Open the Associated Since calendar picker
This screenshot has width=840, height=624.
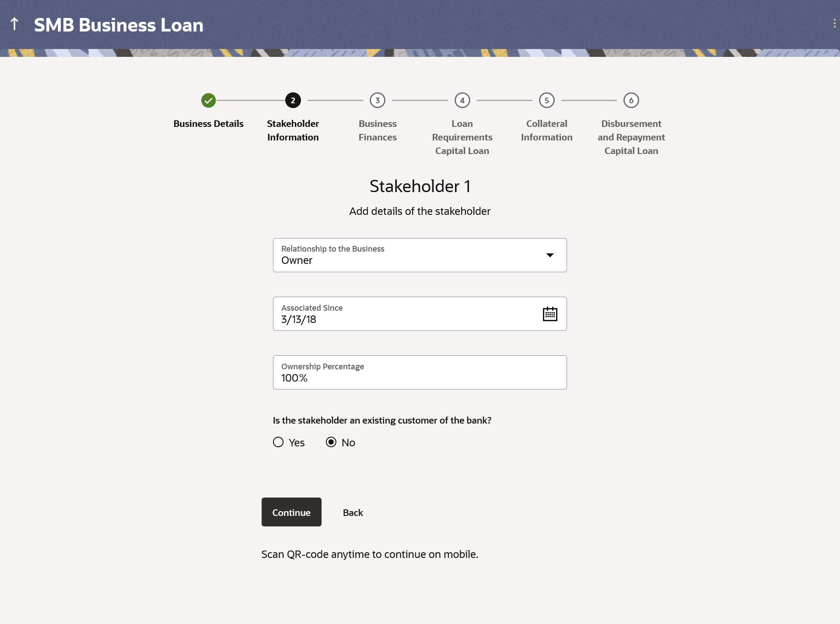point(549,314)
